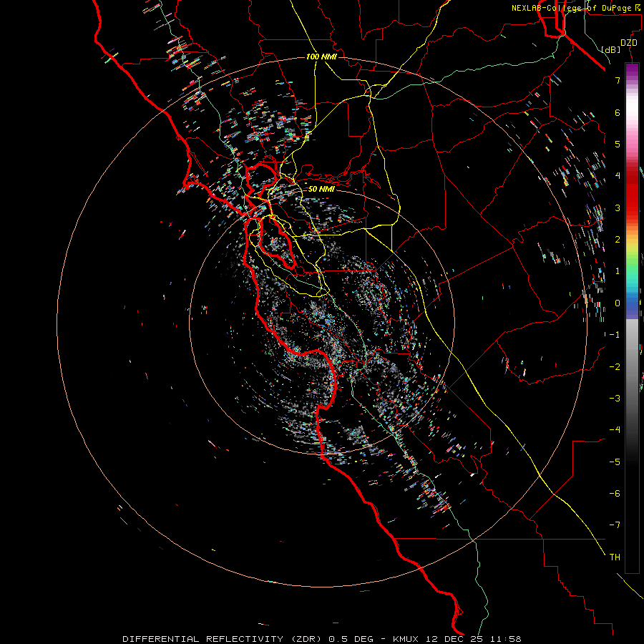Click the '50 NMI' range ring label
644x644 pixels.
point(321,189)
